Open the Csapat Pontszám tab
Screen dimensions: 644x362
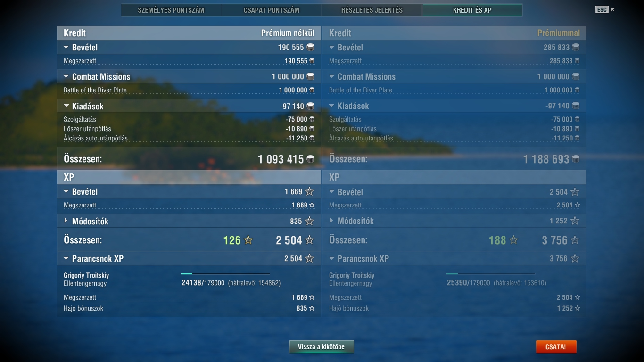click(272, 10)
